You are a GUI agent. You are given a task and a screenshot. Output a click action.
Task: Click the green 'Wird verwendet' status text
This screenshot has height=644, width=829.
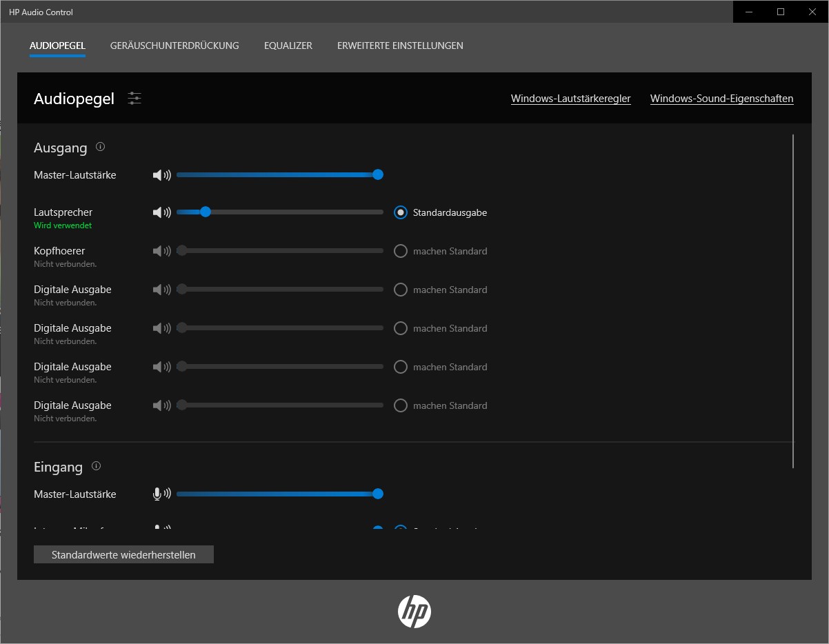pyautogui.click(x=63, y=225)
